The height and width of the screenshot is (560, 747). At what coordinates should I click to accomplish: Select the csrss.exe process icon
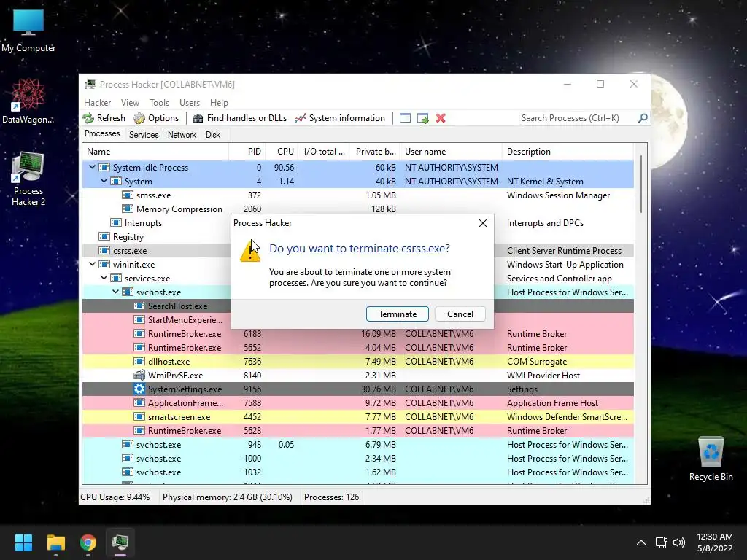[104, 251]
